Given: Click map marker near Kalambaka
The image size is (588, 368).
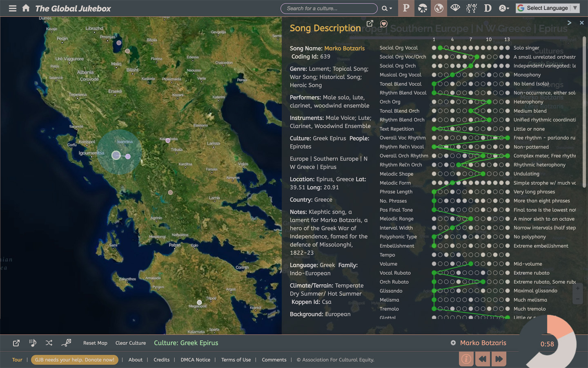Looking at the screenshot, I should (168, 141).
